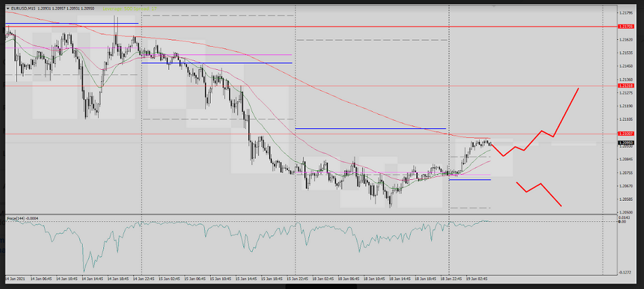Screen dimensions: 644x289
Task: Select the red 1.21705 price tag
Action: (x=626, y=26)
